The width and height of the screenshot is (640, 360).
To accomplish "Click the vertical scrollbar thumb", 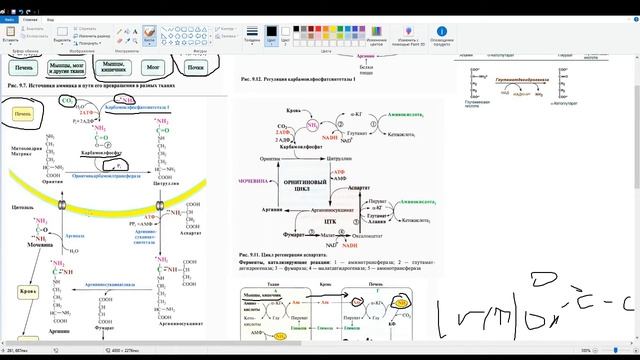I will coord(637,137).
